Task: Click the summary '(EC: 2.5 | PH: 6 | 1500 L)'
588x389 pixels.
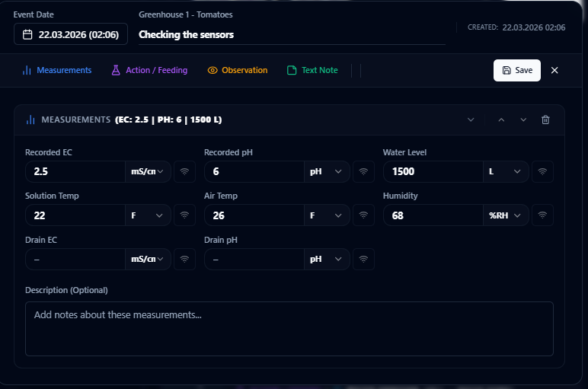Action: pos(168,120)
